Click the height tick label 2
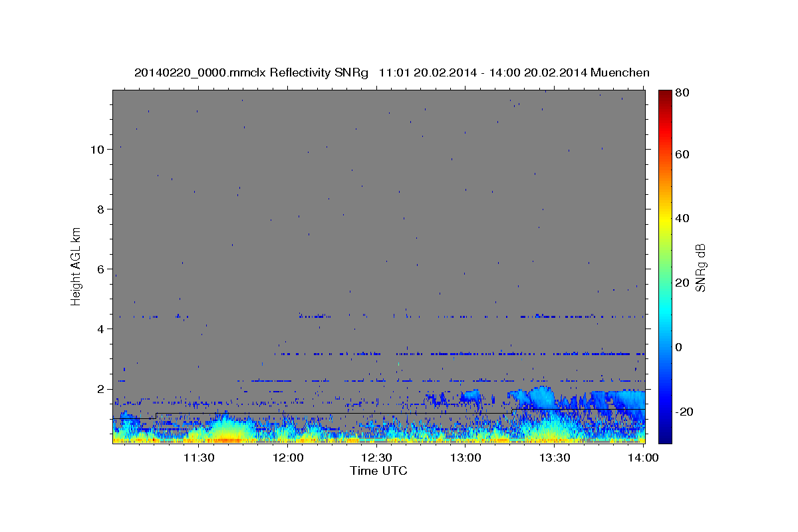 pos(101,389)
